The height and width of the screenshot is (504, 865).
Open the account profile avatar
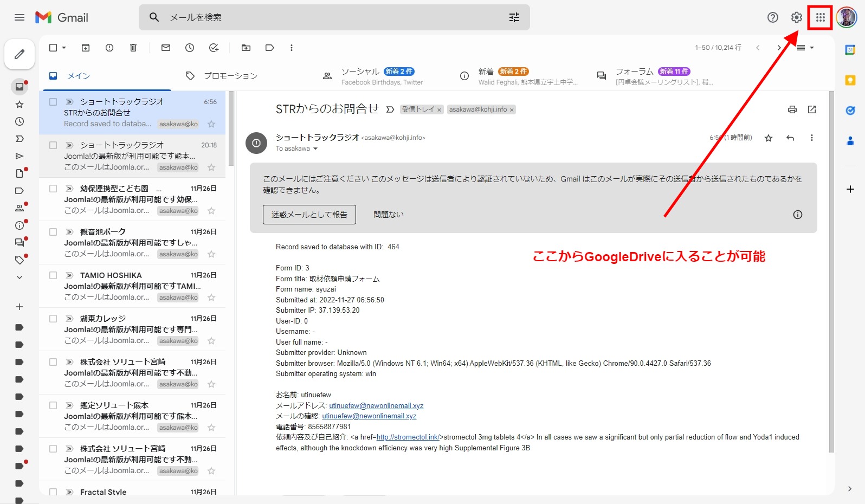click(846, 17)
